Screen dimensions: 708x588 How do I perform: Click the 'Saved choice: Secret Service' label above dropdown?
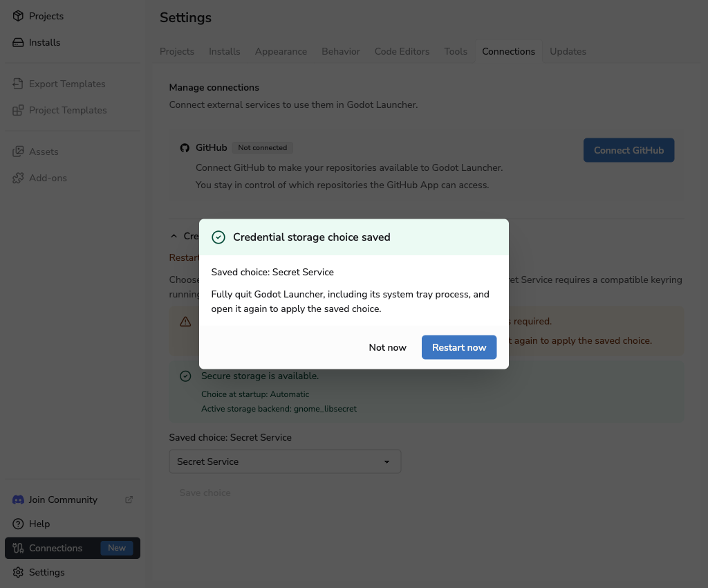pyautogui.click(x=230, y=437)
